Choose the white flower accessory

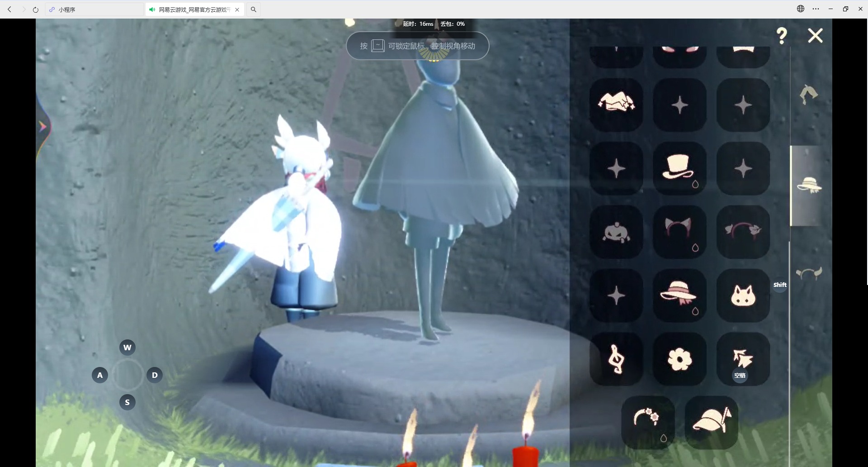click(679, 359)
